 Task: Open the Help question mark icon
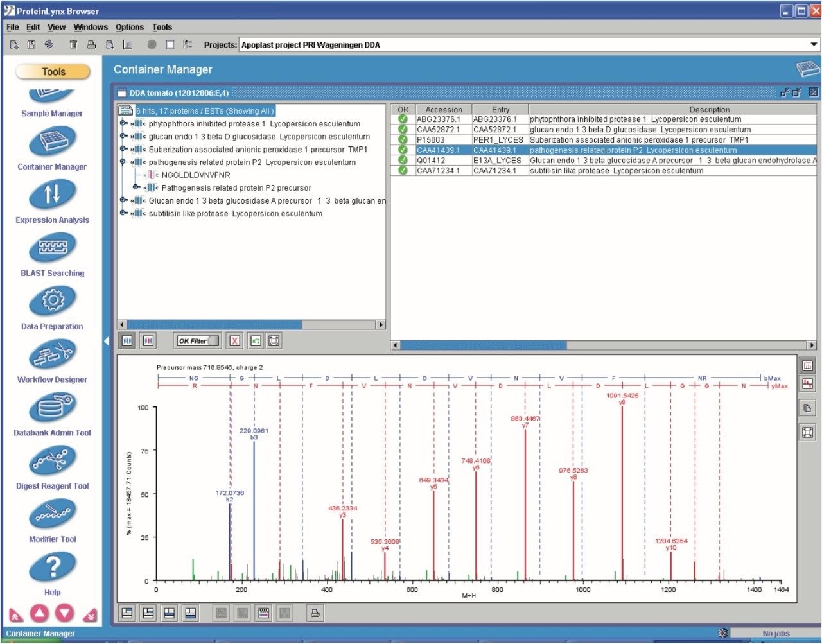coord(52,568)
